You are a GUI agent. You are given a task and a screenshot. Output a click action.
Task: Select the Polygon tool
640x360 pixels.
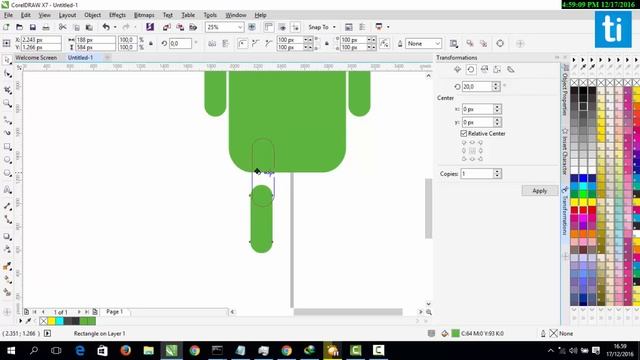click(x=7, y=173)
